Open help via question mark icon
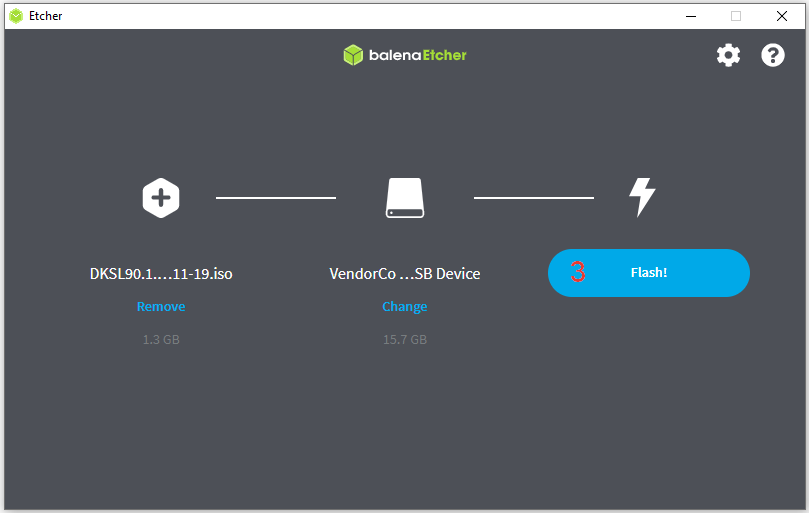The width and height of the screenshot is (809, 513). point(772,55)
